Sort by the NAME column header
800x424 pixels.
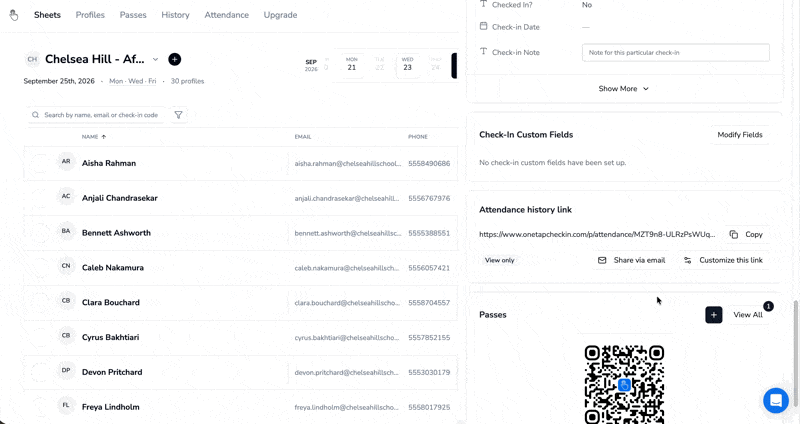coord(94,137)
